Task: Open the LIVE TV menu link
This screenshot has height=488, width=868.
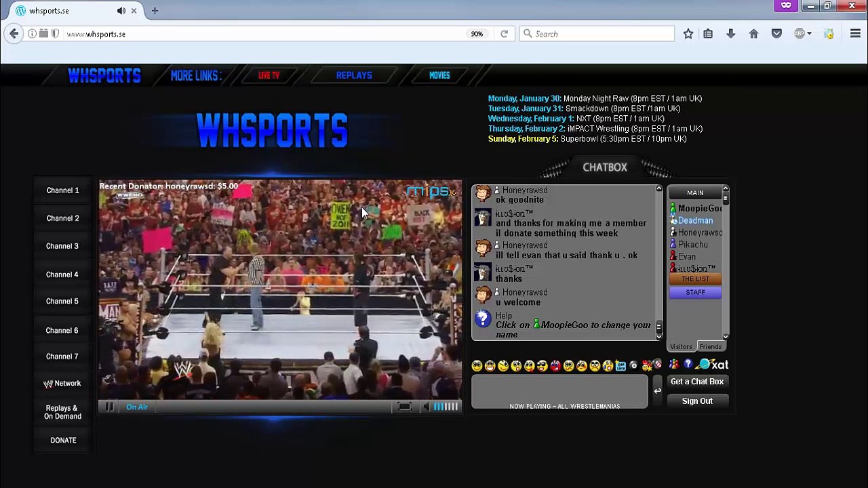Action: pos(269,75)
